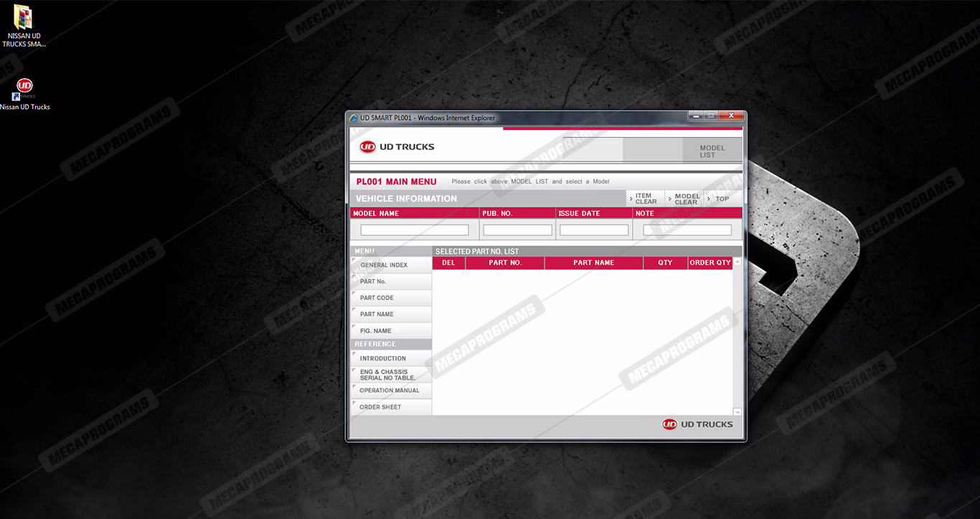Focus the MODEL NAME input field
The image size is (980, 519).
tap(415, 230)
